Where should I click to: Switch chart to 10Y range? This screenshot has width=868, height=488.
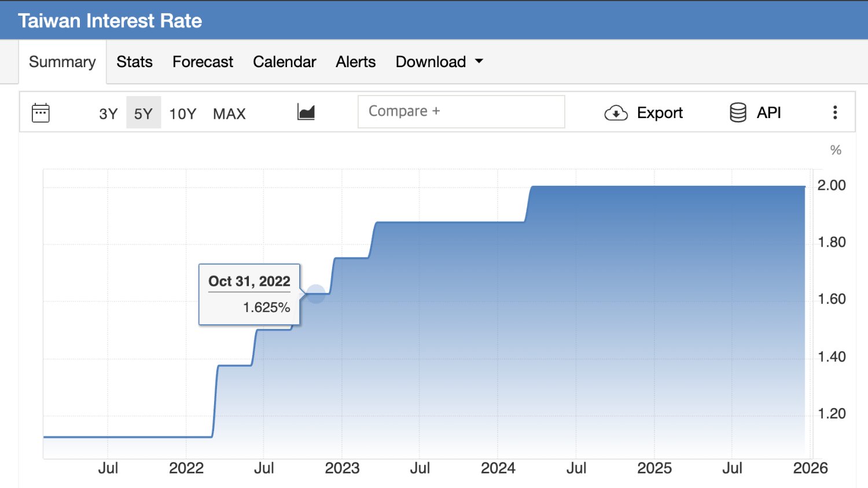coord(182,113)
